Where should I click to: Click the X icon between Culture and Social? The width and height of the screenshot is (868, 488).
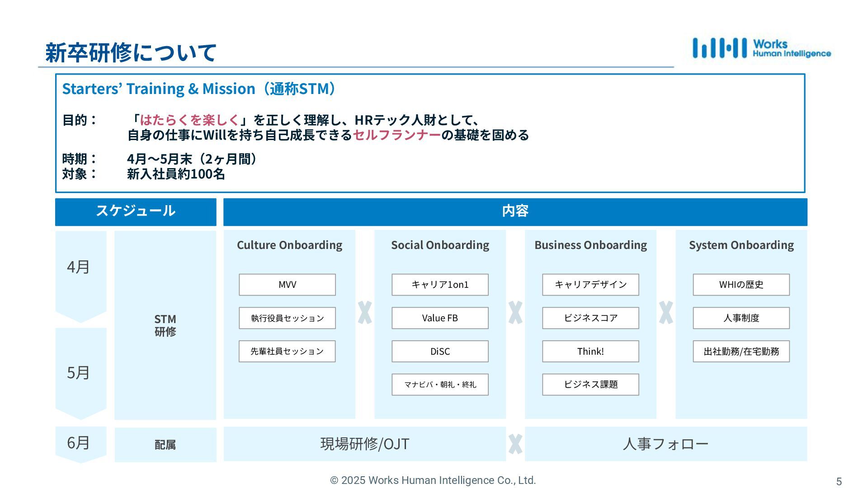(365, 312)
